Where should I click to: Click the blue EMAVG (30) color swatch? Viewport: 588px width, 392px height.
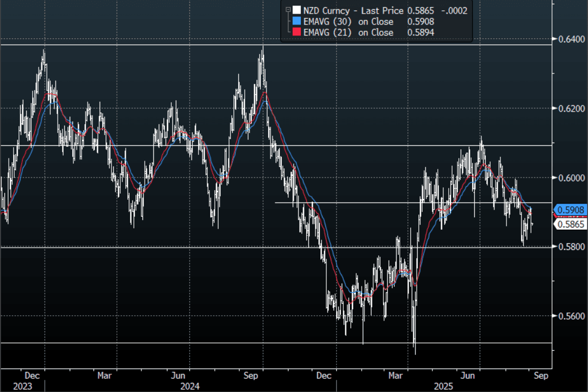coord(296,21)
